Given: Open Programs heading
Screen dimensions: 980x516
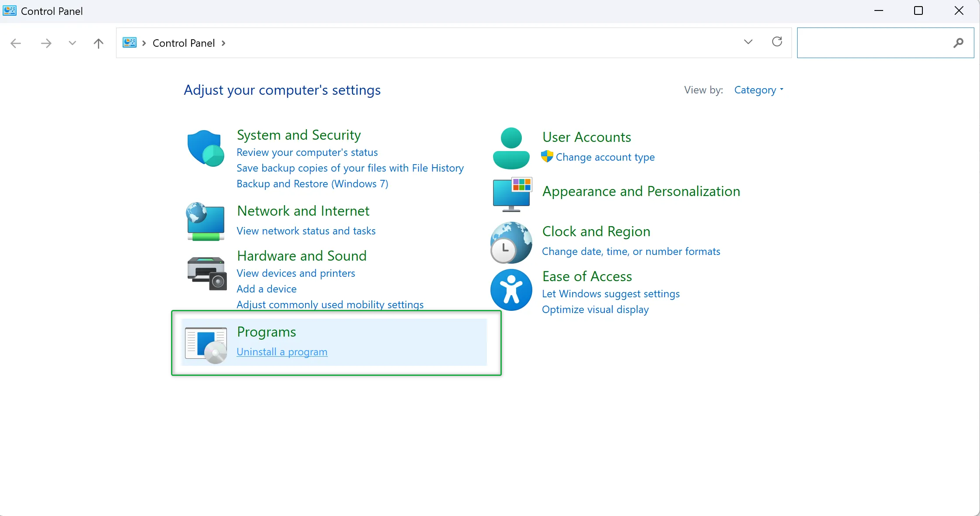Looking at the screenshot, I should (267, 332).
